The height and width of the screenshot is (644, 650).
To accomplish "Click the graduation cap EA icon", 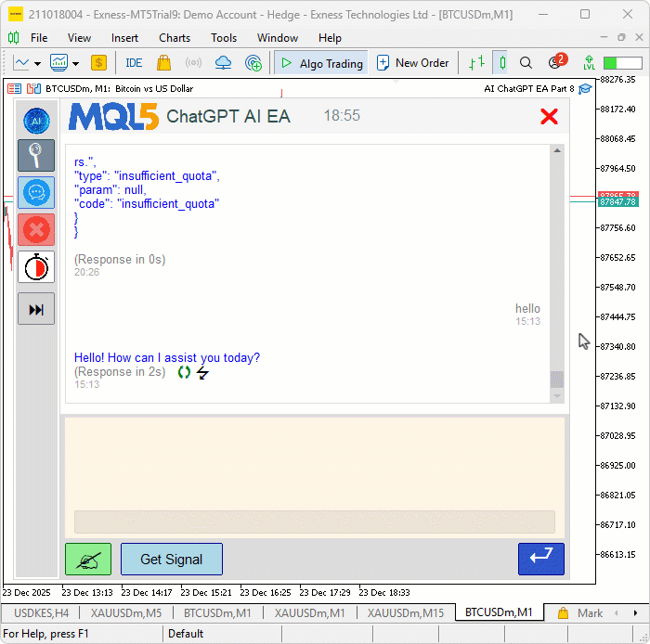I will tap(585, 89).
